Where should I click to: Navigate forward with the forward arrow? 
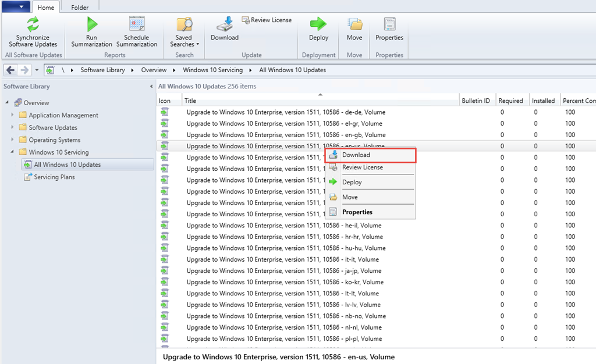tap(24, 70)
